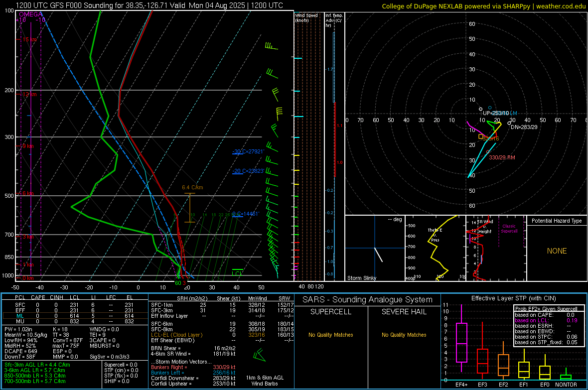Click the CAPE column header

[38, 297]
